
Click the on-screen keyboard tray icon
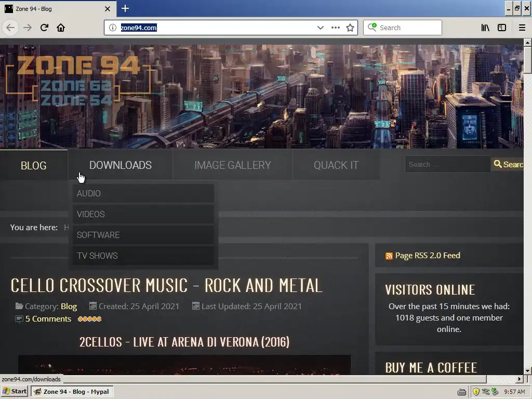point(462,392)
